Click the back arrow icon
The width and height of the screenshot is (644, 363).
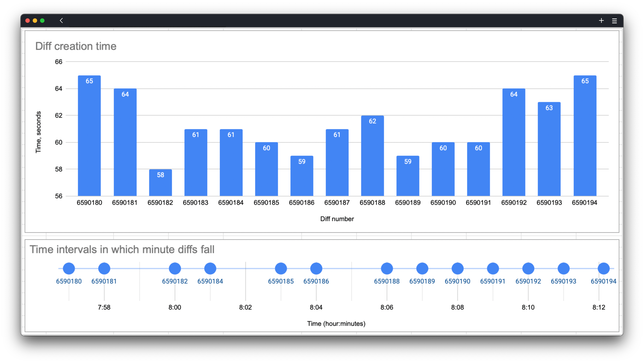(61, 21)
